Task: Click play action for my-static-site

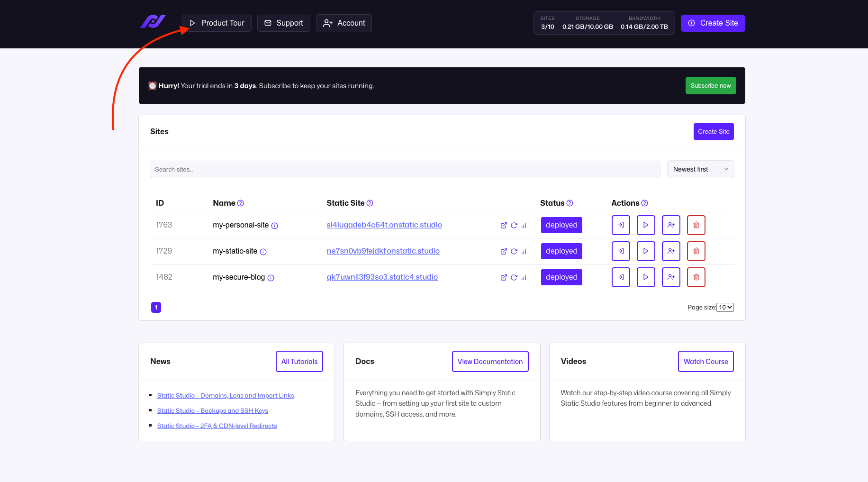Action: (646, 251)
